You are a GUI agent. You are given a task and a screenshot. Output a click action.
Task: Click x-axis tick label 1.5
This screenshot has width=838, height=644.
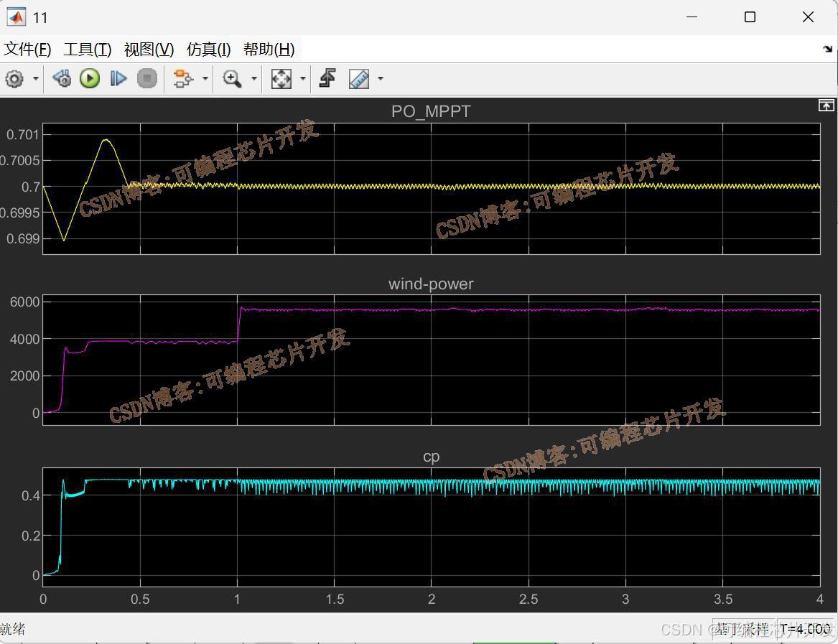click(335, 599)
